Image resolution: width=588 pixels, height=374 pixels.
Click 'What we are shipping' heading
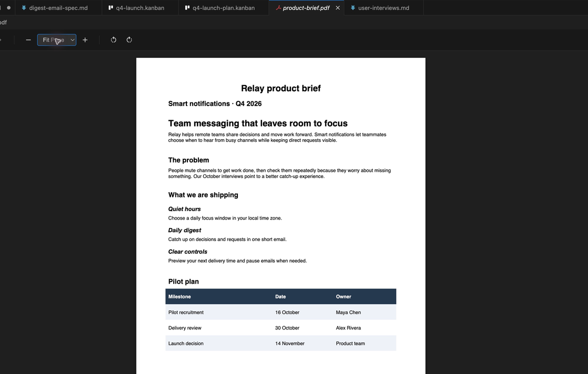point(203,195)
